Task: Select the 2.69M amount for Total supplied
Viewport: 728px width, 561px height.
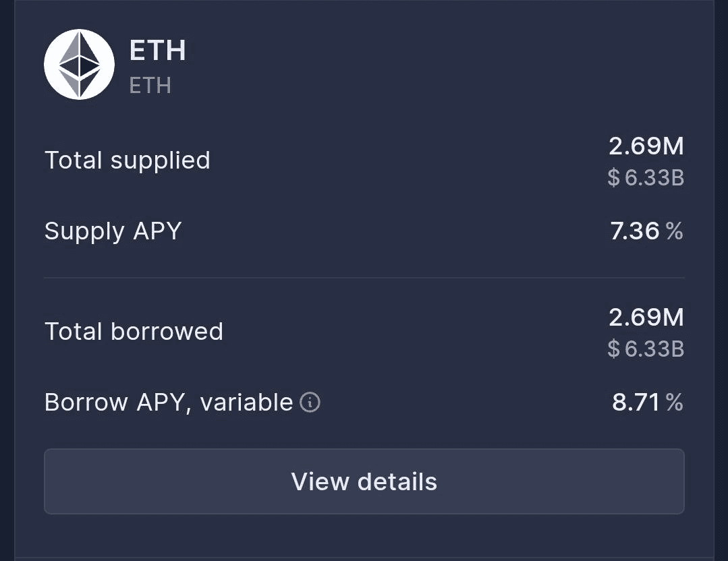Action: (x=646, y=146)
